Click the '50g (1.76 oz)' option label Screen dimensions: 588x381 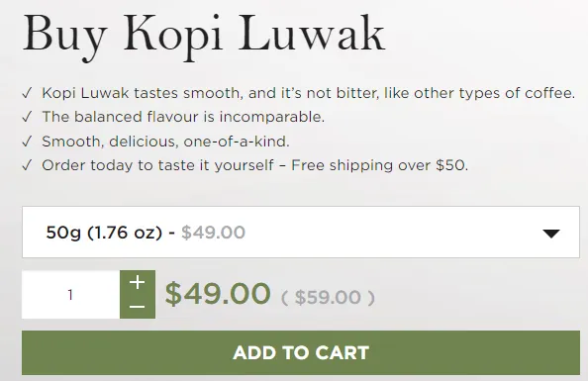[x=104, y=233]
